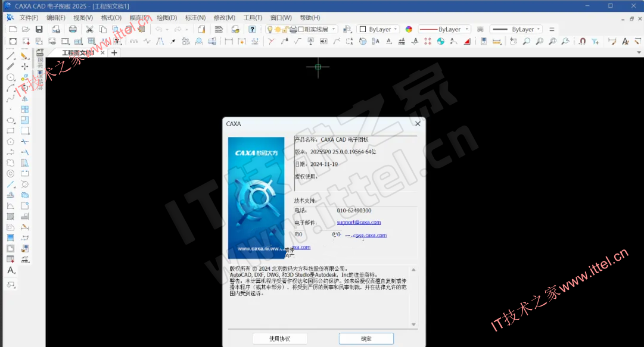Image resolution: width=644 pixels, height=347 pixels.
Task: Open the Redo history dropdown arrow
Action: click(x=186, y=30)
